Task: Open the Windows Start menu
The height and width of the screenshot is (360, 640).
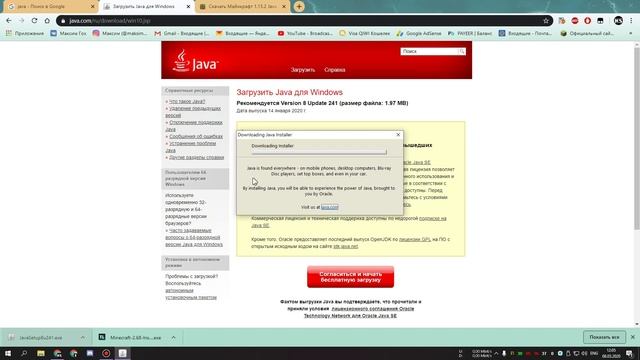Action: [x=8, y=353]
